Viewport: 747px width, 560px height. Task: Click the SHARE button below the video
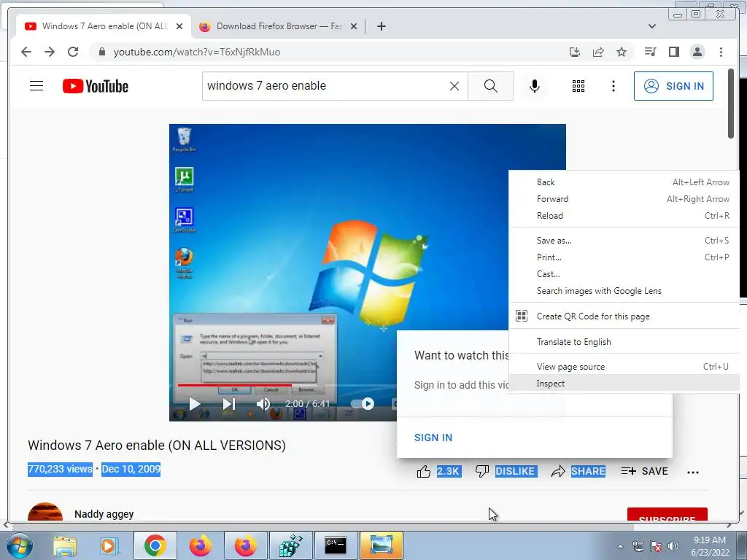click(578, 472)
